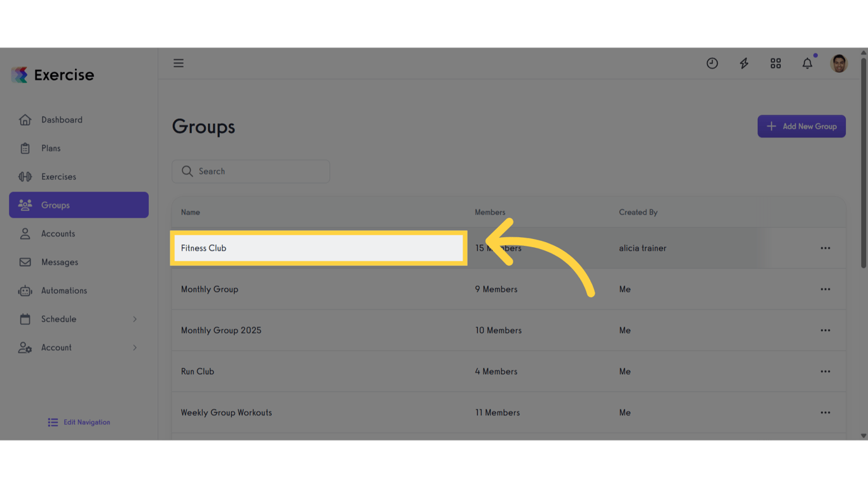Open the three-dot menu for Run Club
The height and width of the screenshot is (488, 868).
[x=825, y=371]
